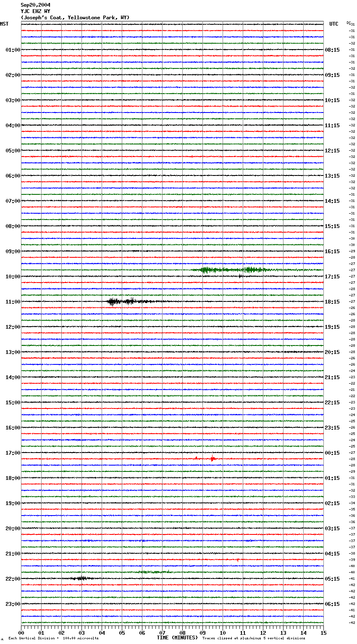Click the date text Sep20,2004
The width and height of the screenshot is (357, 644).
click(35, 5)
